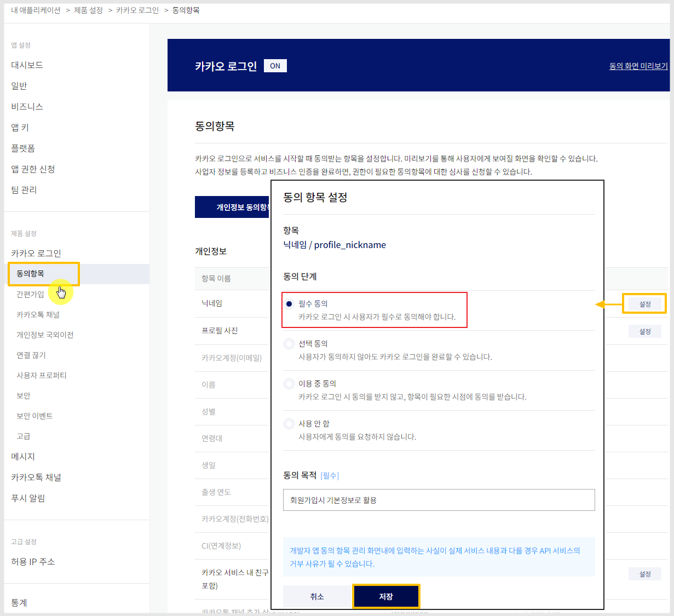
Task: Select the 필수 동의 radio option
Action: point(290,304)
